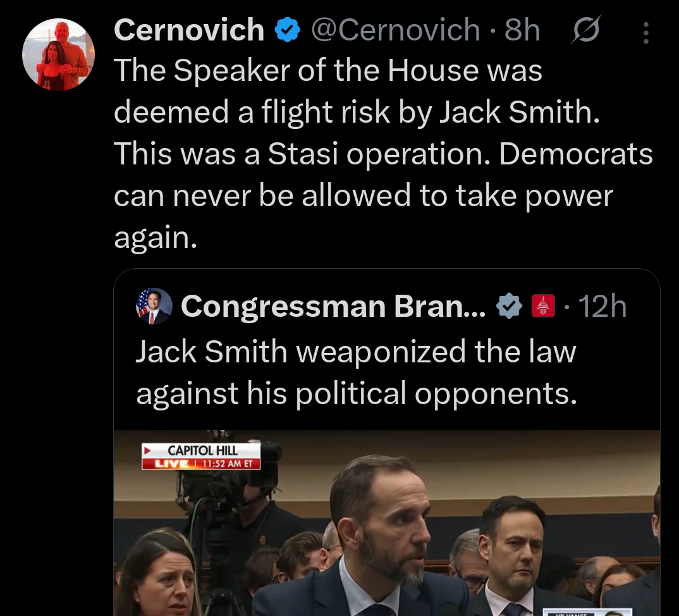Click the Cernovich display name
Screen dimensions: 679x616
tap(189, 30)
